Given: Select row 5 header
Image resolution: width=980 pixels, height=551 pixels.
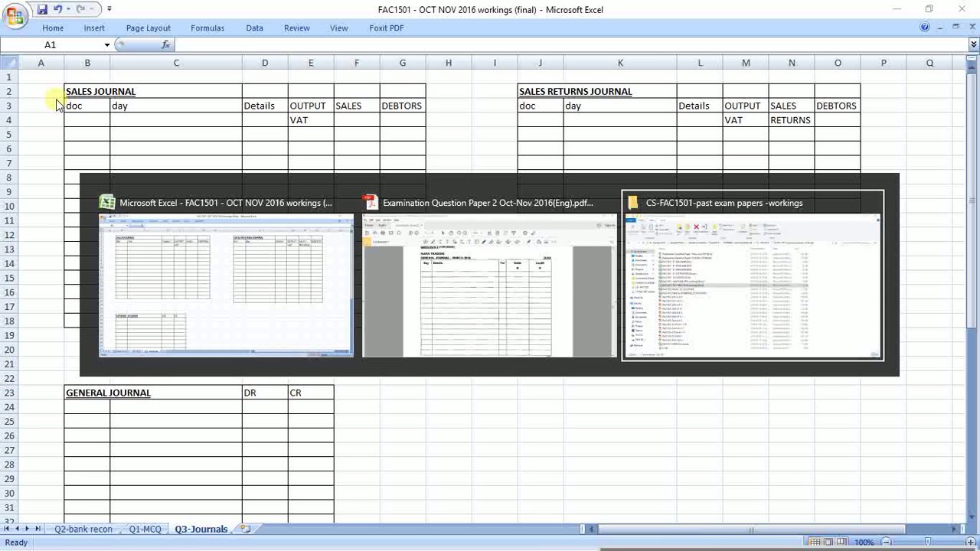Looking at the screenshot, I should (x=9, y=135).
